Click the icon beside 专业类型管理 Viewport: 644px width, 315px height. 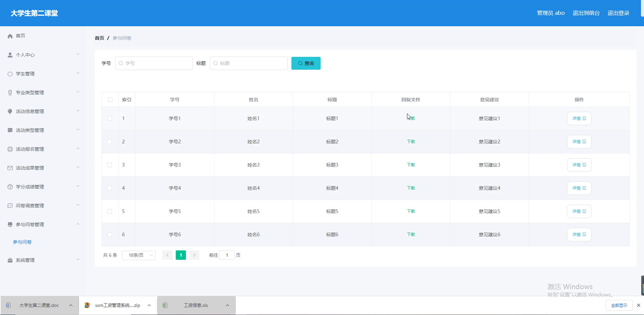coord(10,93)
